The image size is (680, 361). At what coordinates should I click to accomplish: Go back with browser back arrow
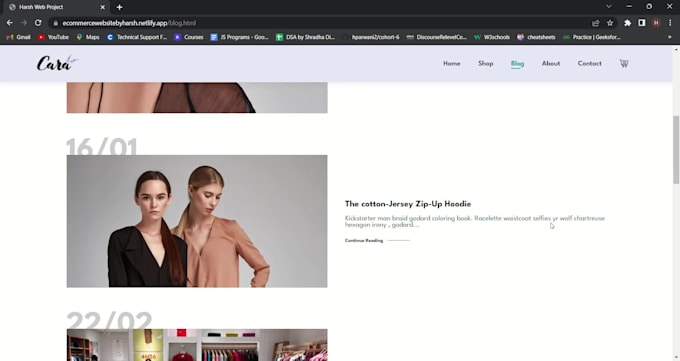(x=10, y=23)
